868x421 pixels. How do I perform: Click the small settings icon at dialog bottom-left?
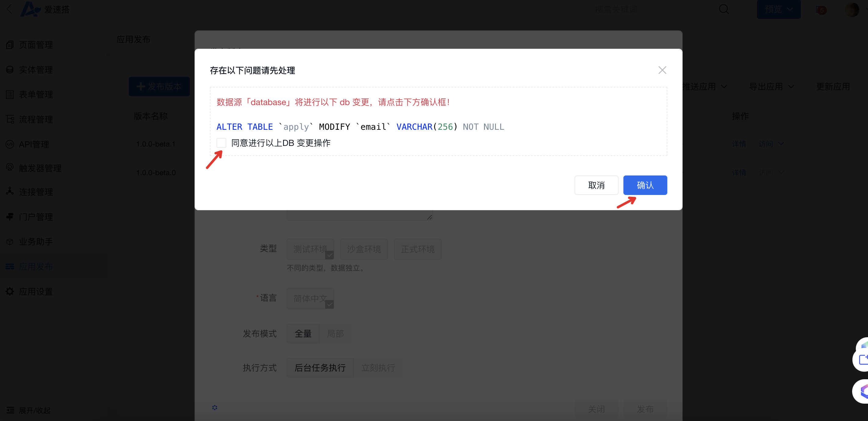215,408
